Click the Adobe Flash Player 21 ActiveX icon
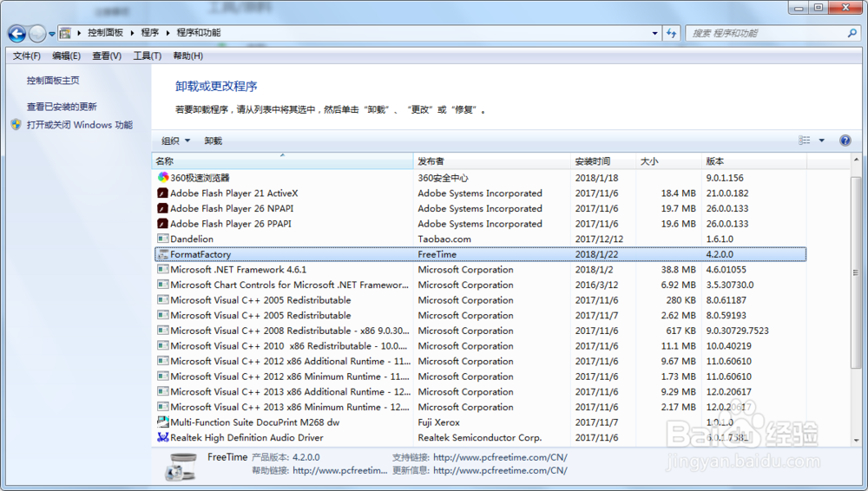 163,193
